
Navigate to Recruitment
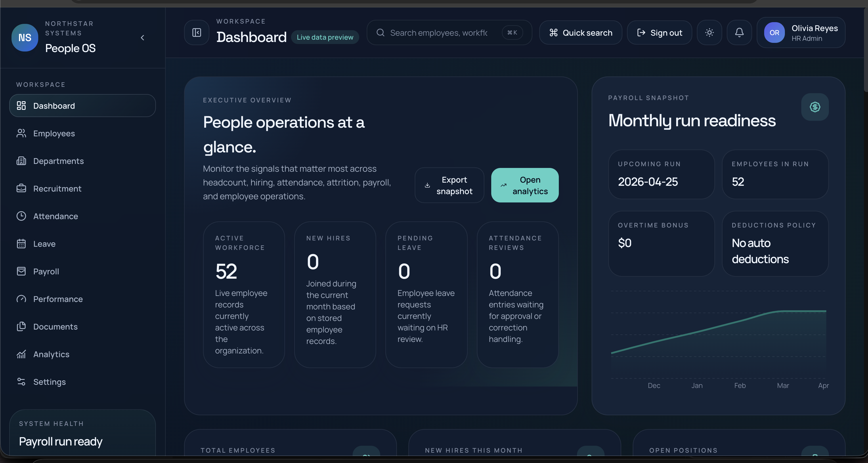tap(82, 188)
